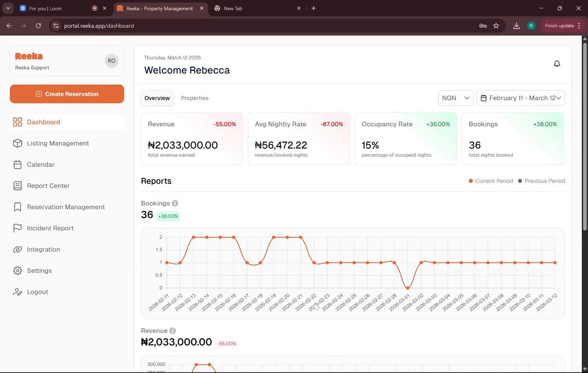The width and height of the screenshot is (588, 373).
Task: Click the Create Reservation button
Action: click(67, 94)
